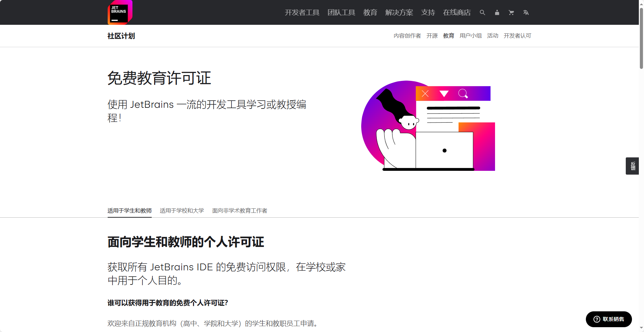
Task: Go to 开源 community link
Action: [x=432, y=36]
